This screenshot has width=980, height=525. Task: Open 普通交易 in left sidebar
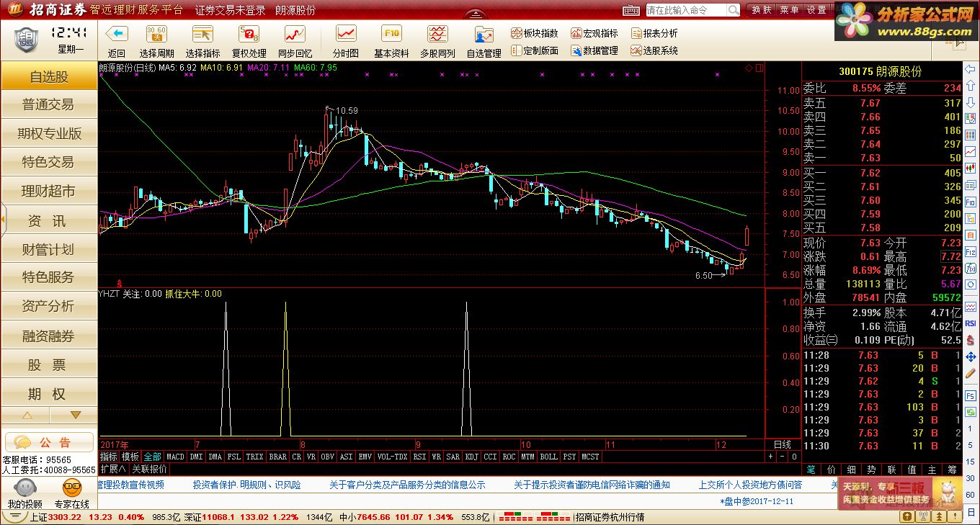[x=49, y=105]
